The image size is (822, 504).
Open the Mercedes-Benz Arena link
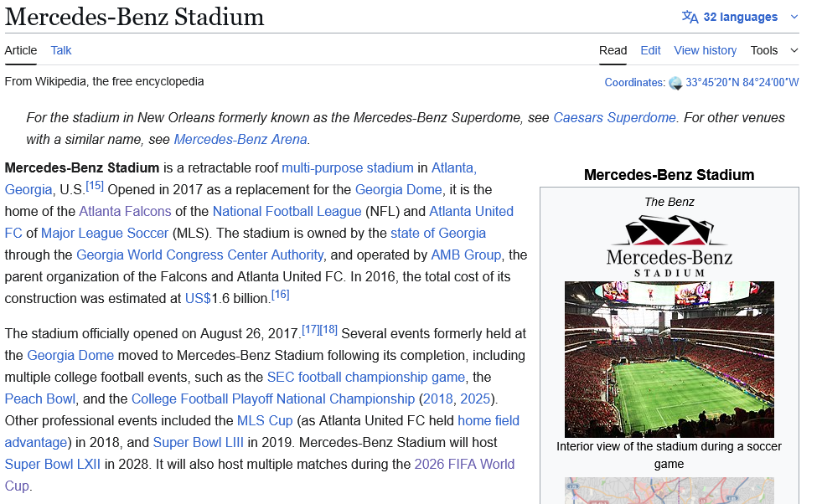coord(240,139)
